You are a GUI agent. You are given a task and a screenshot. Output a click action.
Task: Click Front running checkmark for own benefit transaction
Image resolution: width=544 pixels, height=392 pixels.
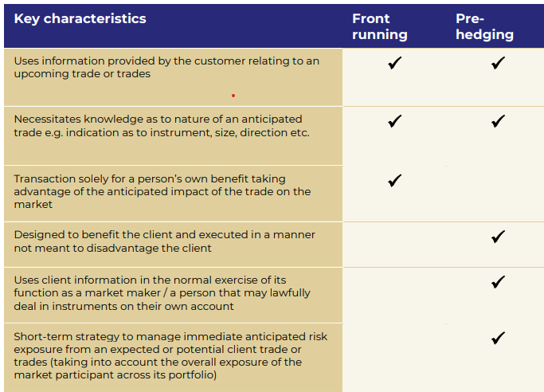point(395,180)
